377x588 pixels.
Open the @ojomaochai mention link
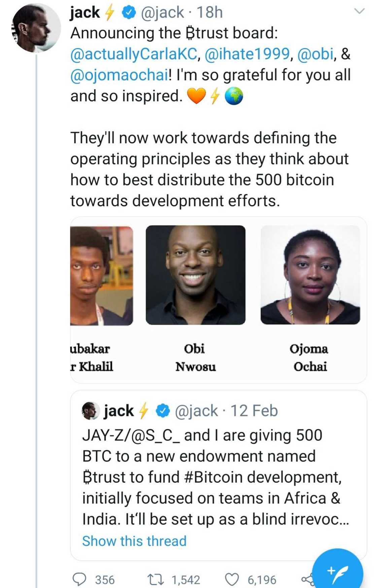click(x=119, y=75)
